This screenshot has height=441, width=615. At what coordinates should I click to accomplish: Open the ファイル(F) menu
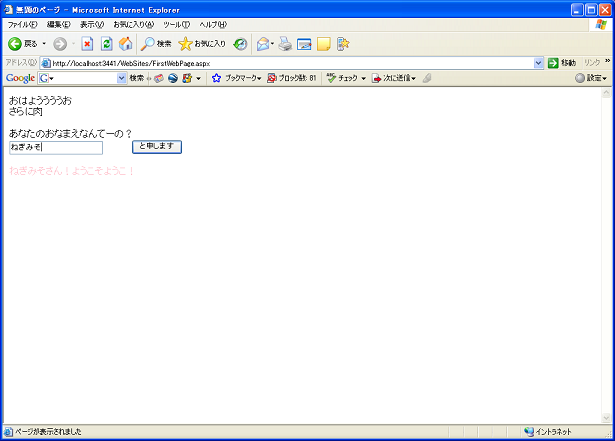(x=22, y=24)
